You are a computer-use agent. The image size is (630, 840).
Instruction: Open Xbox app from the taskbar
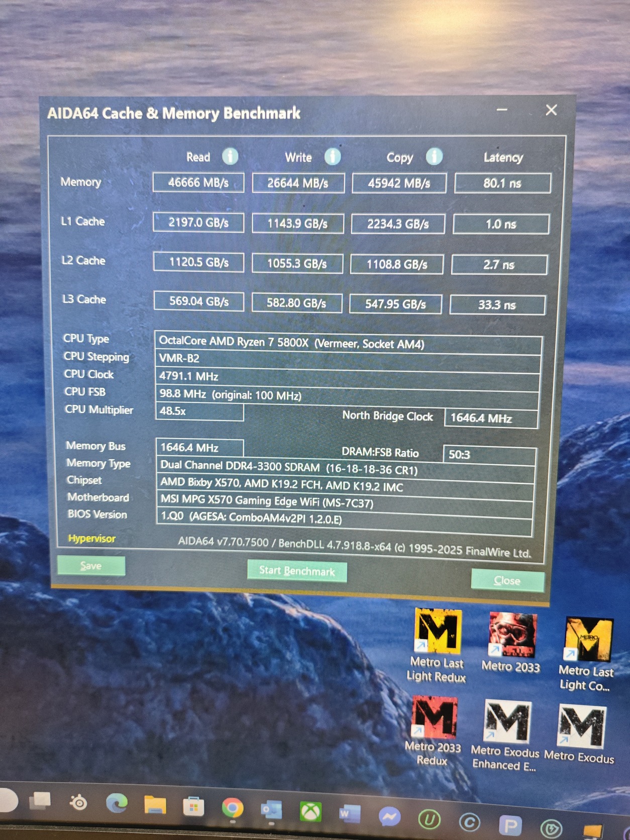(x=310, y=811)
